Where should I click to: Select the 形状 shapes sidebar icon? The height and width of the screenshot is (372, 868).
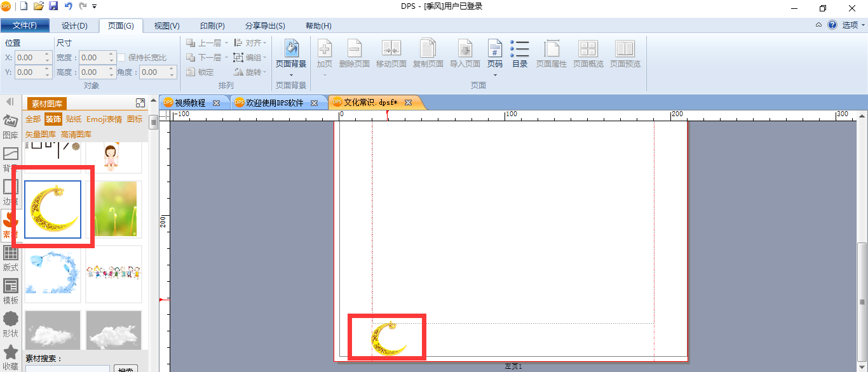(10, 324)
